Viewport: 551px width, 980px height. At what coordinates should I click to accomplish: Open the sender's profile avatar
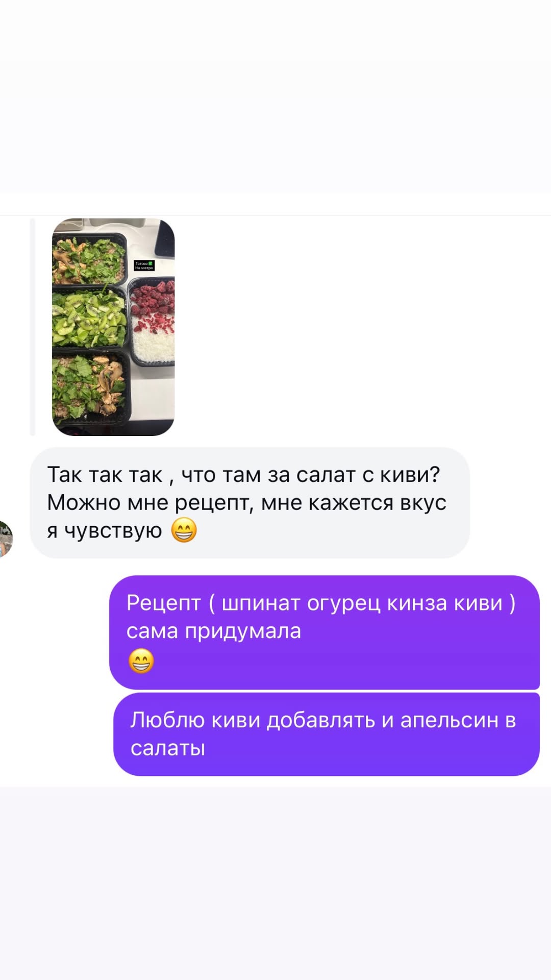(x=5, y=539)
